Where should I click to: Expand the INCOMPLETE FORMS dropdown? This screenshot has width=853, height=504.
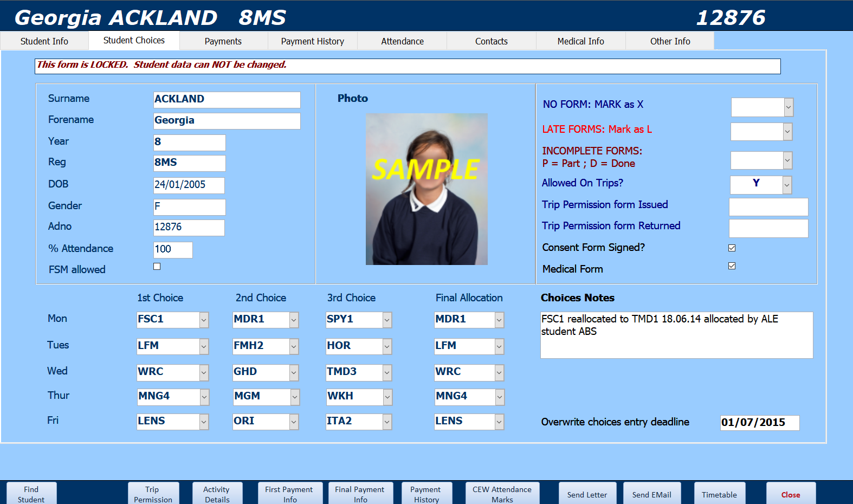tap(787, 160)
